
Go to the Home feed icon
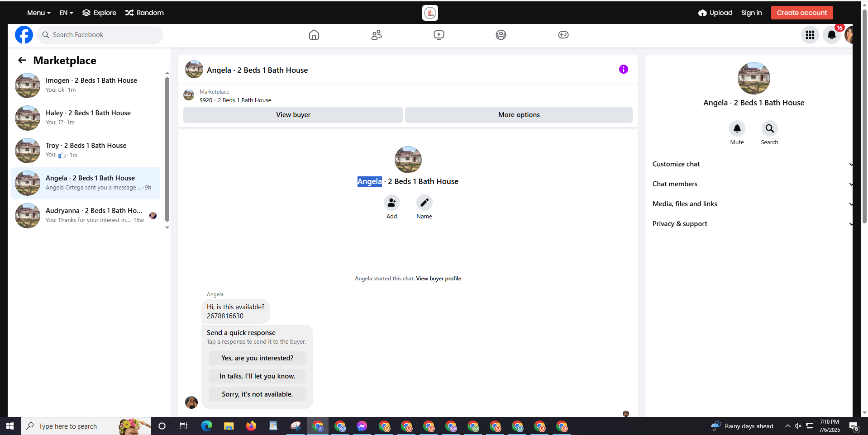[314, 35]
